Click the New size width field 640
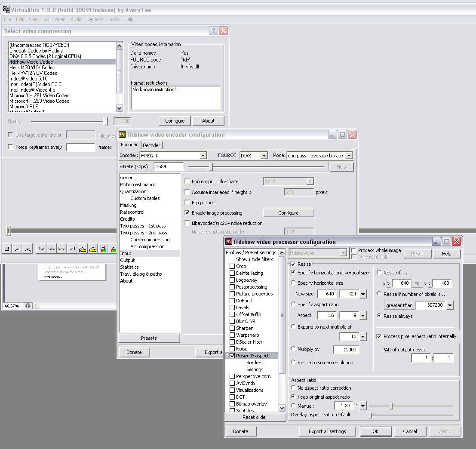This screenshot has height=449, width=476. [327, 294]
